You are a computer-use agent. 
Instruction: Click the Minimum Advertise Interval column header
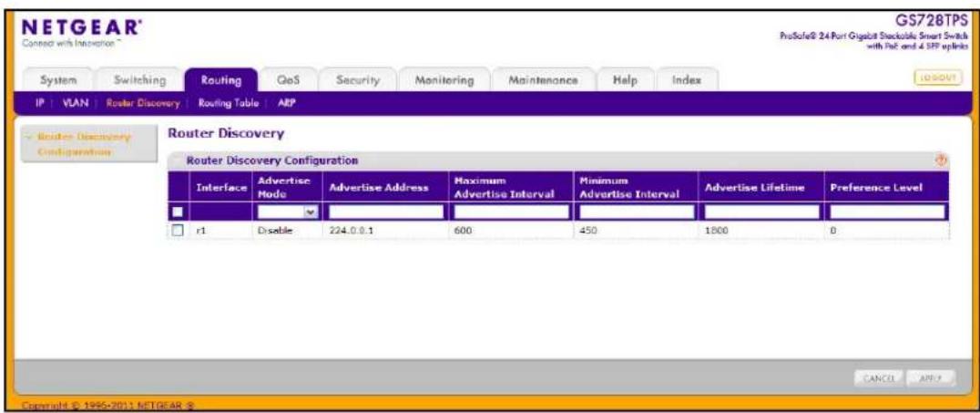[637, 187]
